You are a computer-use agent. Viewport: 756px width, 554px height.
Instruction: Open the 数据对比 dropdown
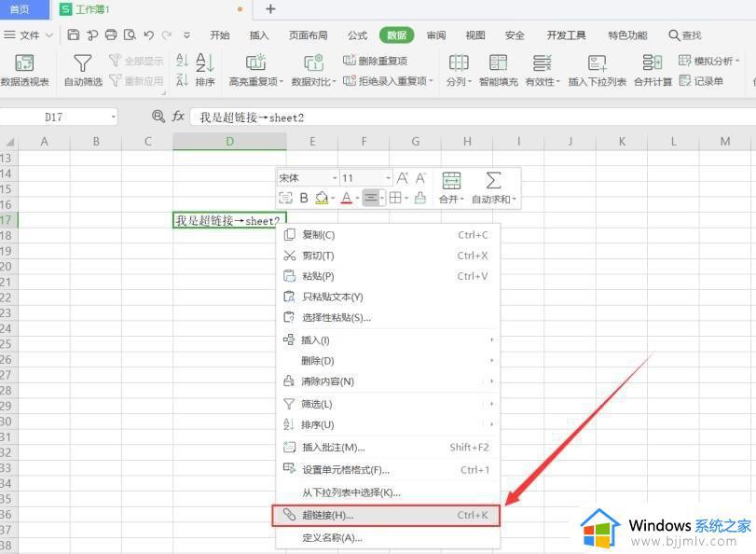click(313, 70)
